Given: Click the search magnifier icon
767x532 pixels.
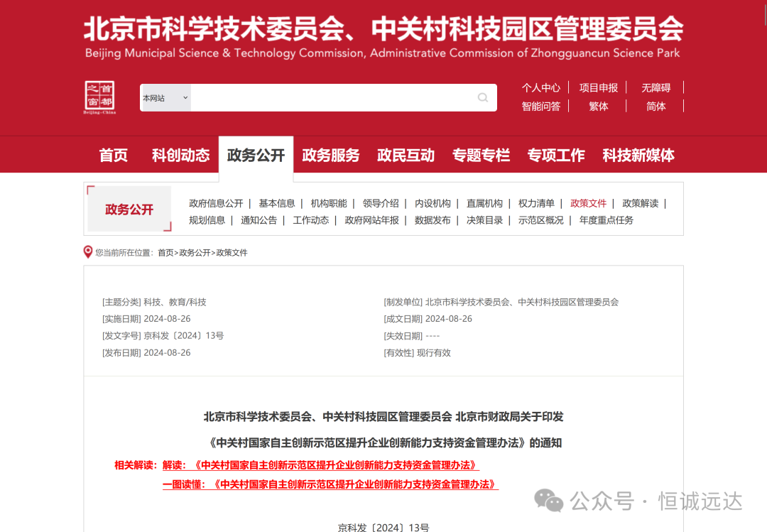Looking at the screenshot, I should click(483, 97).
